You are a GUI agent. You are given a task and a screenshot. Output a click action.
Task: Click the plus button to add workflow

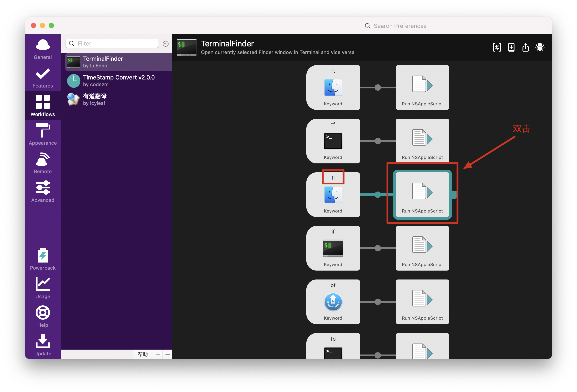click(158, 354)
